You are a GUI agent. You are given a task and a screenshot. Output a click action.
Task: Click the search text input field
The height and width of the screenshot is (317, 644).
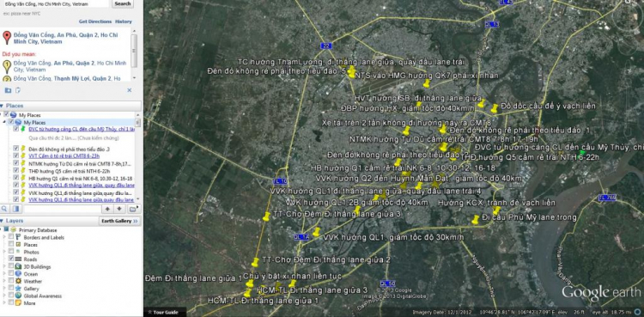click(56, 3)
